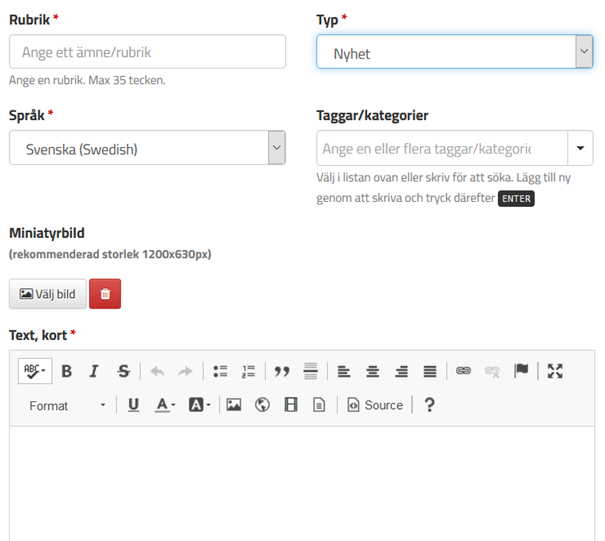
Task: Insert an image via editor toolbar
Action: [x=233, y=405]
